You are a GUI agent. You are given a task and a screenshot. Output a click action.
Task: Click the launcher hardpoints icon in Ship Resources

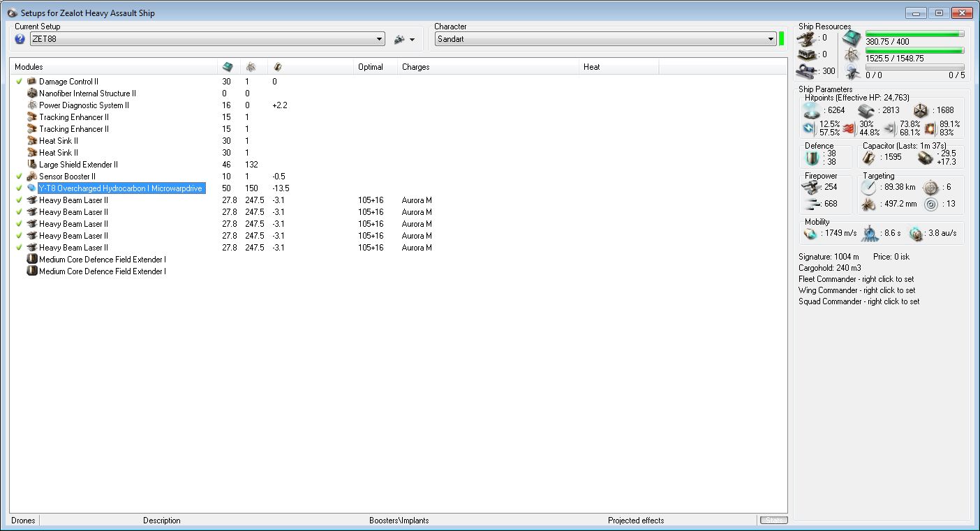808,54
